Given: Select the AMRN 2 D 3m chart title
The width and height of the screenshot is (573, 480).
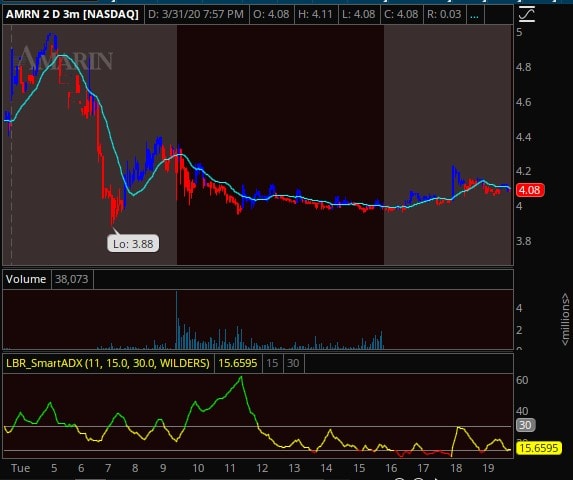Looking at the screenshot, I should coord(72,14).
